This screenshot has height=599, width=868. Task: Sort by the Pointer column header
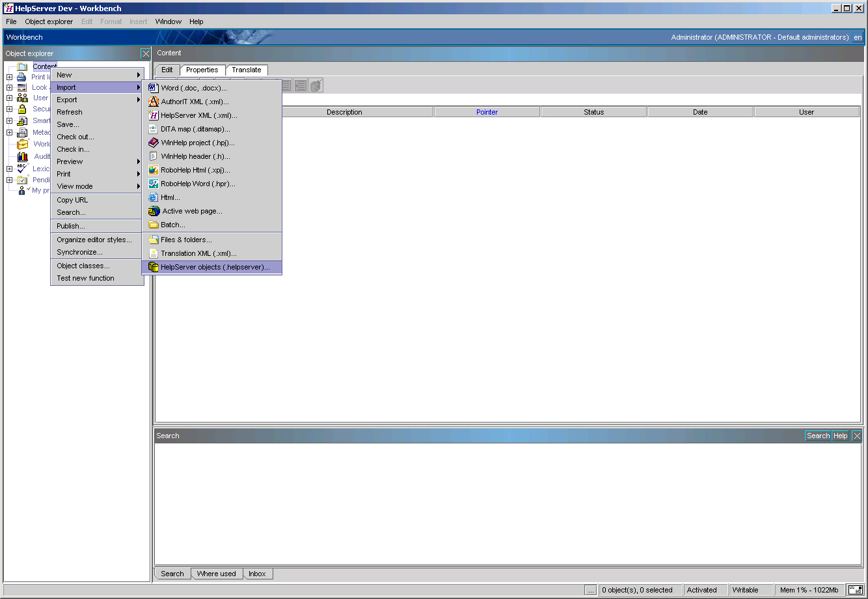coord(487,112)
